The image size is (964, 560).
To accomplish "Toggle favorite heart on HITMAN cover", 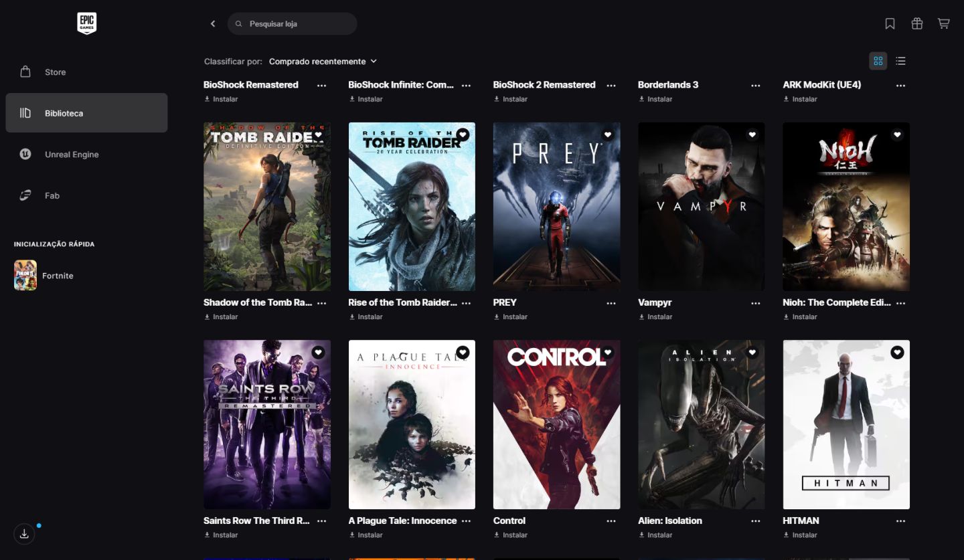I will 897,353.
